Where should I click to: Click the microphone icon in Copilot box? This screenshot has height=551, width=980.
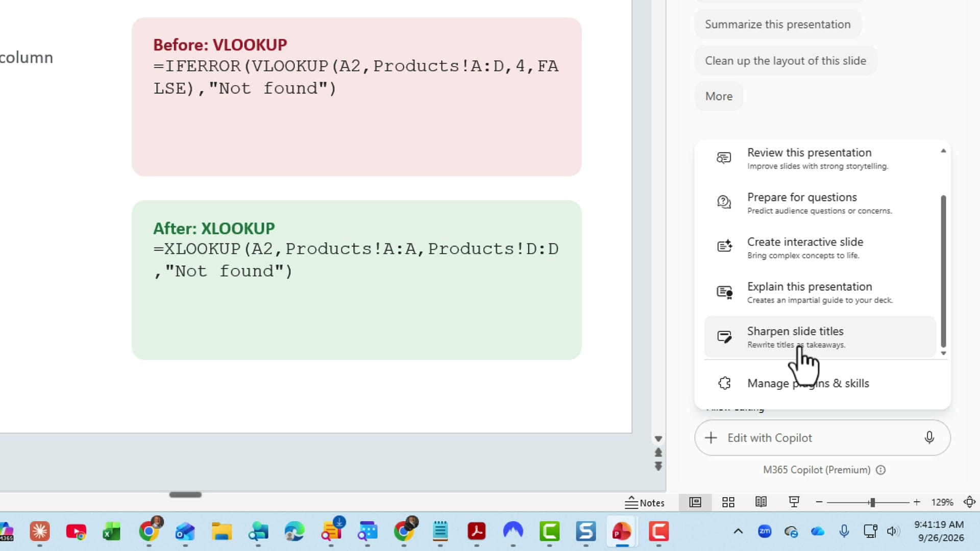pyautogui.click(x=929, y=438)
